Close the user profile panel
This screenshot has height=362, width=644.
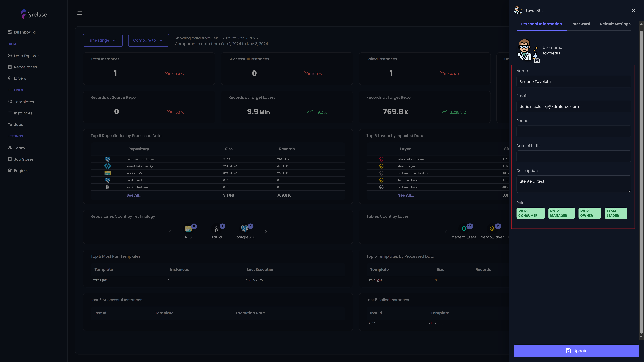click(633, 10)
